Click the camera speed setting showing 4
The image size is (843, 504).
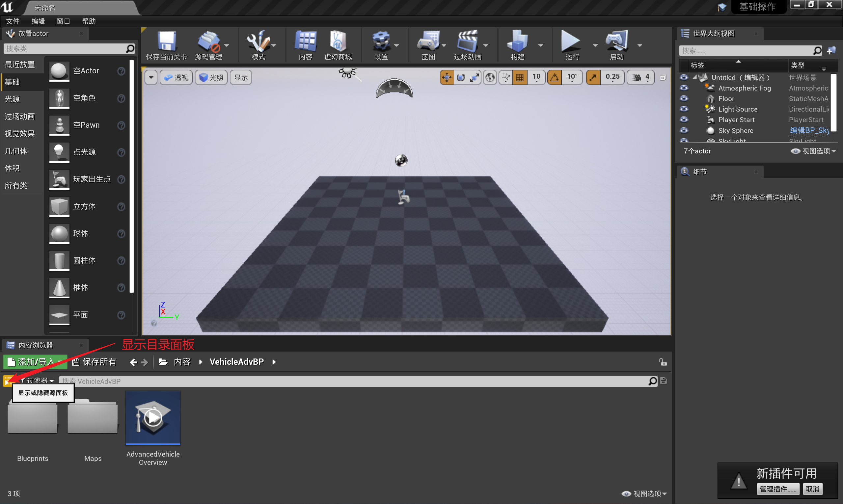click(x=641, y=77)
